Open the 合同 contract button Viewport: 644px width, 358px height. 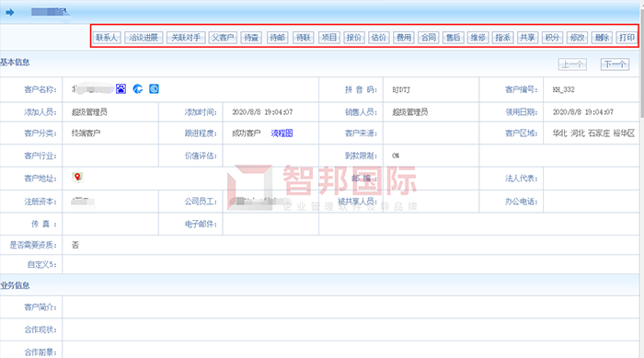click(429, 38)
